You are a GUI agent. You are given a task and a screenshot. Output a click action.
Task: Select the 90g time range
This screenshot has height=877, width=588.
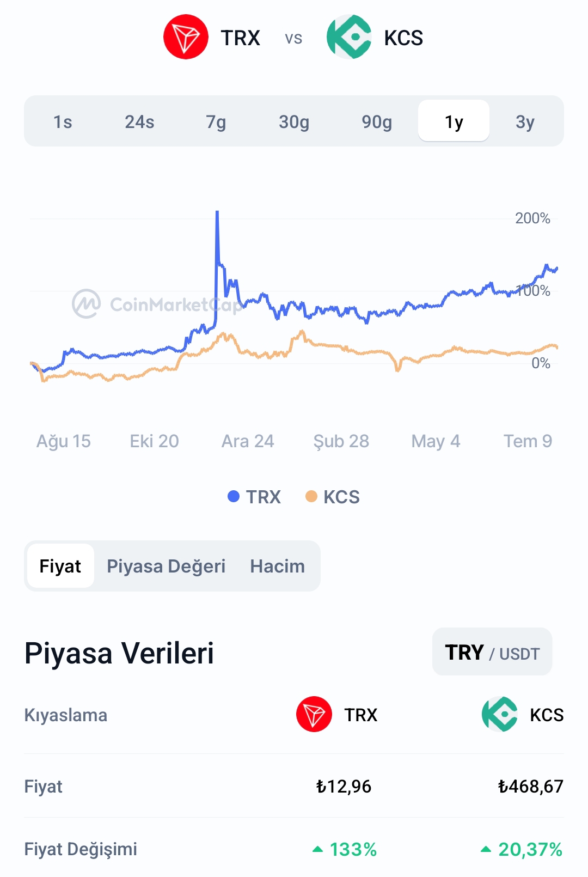pyautogui.click(x=377, y=121)
